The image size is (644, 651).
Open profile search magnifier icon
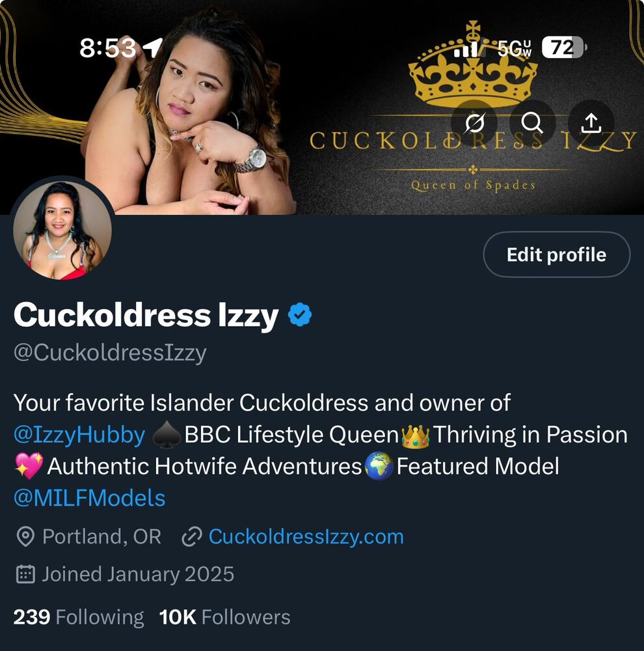pos(532,123)
